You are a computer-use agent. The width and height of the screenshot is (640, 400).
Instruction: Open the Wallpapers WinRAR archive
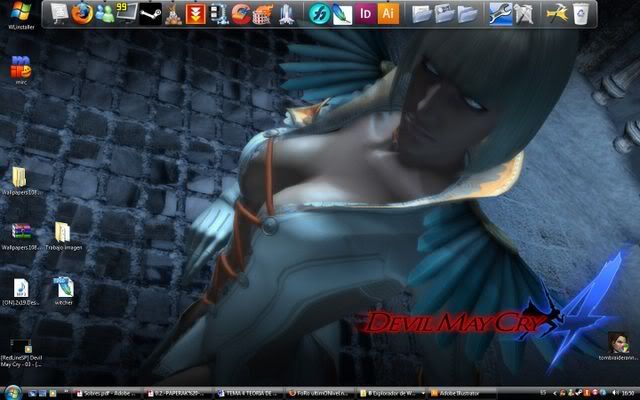pos(19,233)
